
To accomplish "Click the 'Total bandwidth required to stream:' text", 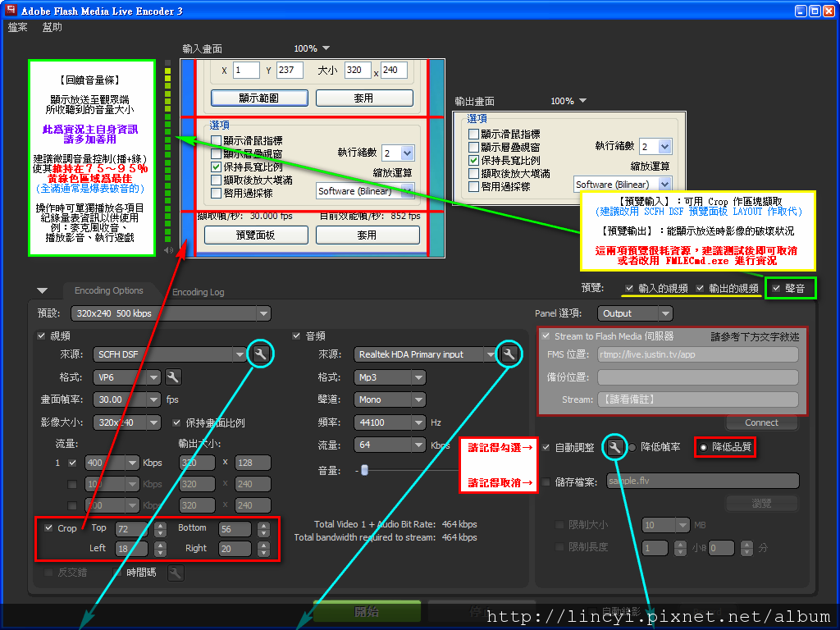I will (365, 537).
